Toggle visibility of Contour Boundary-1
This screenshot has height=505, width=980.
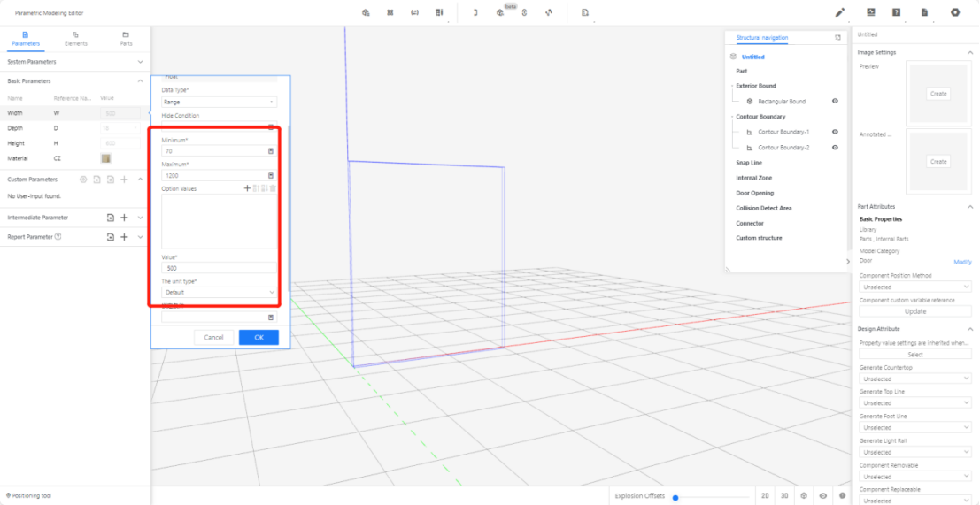(835, 132)
